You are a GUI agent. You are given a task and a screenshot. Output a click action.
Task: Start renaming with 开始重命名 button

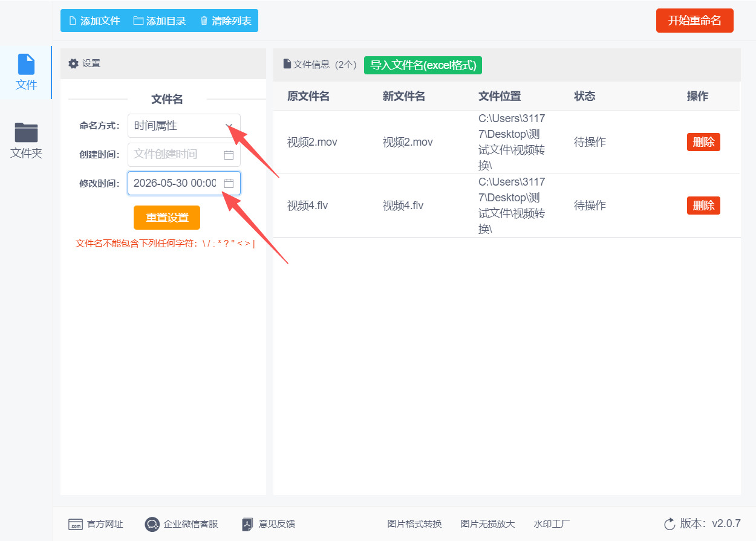[694, 21]
